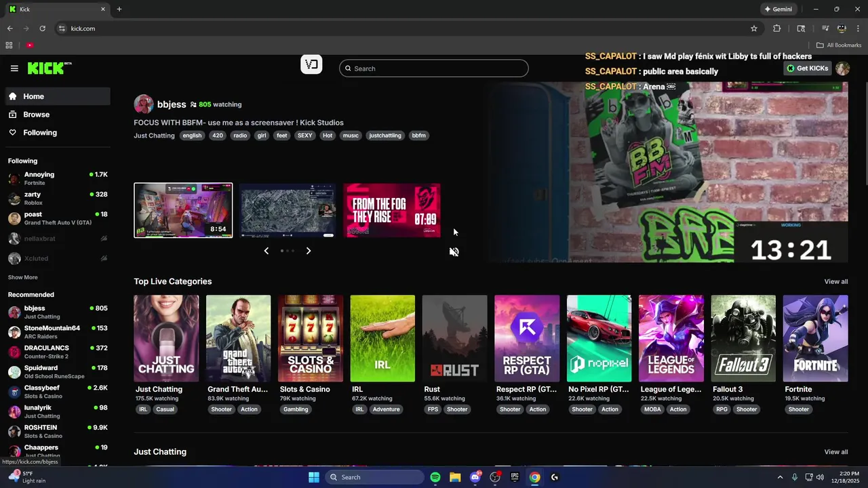Open the Kick AI assistant icon
Image resolution: width=868 pixels, height=488 pixels.
coord(311,64)
